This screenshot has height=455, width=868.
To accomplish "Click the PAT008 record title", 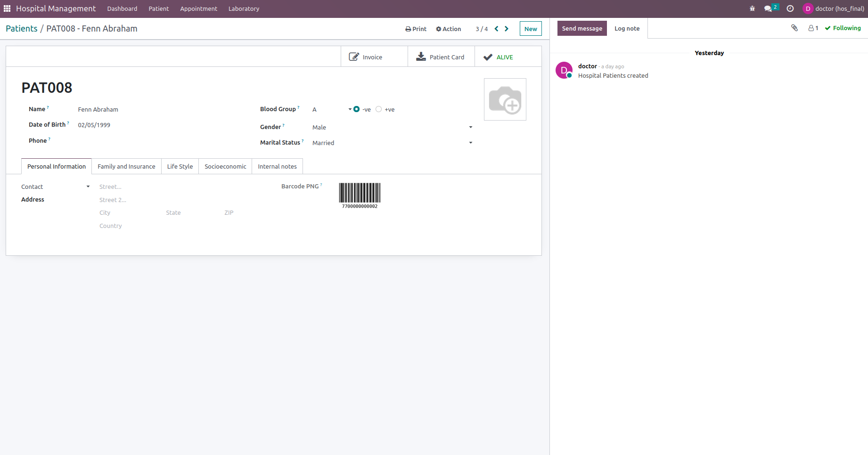I will coord(47,88).
